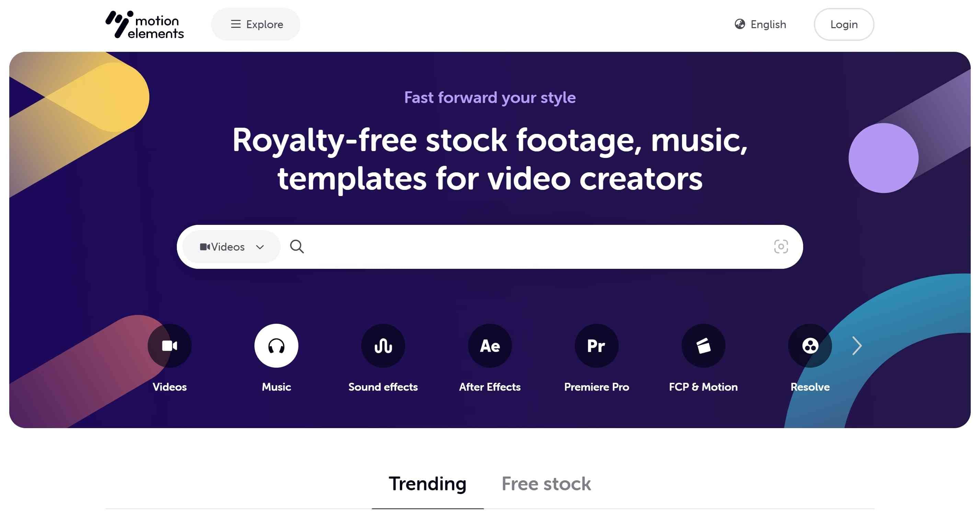
Task: Click the reverse image search icon
Action: 780,247
